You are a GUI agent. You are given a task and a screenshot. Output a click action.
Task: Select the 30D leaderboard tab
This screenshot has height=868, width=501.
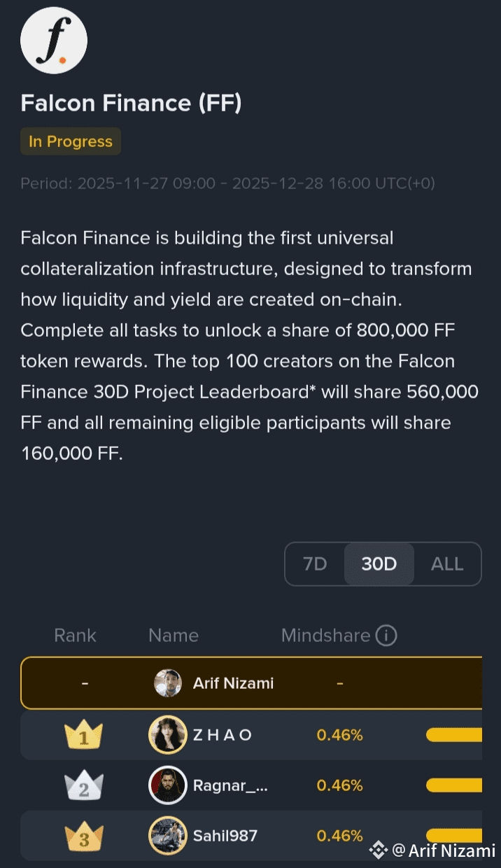tap(379, 563)
